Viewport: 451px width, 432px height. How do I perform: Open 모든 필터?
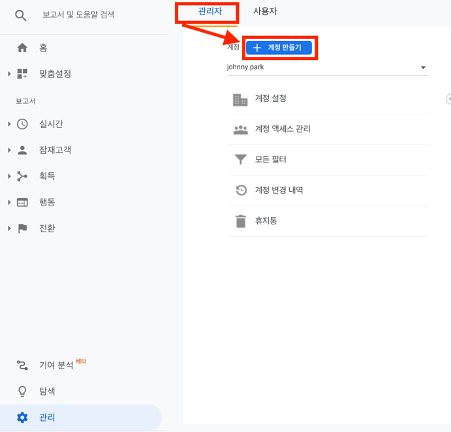[271, 159]
